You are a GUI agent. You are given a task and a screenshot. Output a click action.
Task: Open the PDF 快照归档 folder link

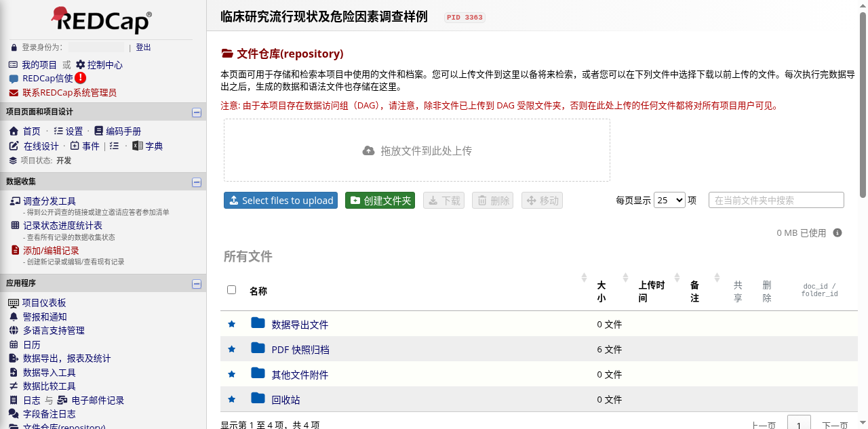coord(300,350)
